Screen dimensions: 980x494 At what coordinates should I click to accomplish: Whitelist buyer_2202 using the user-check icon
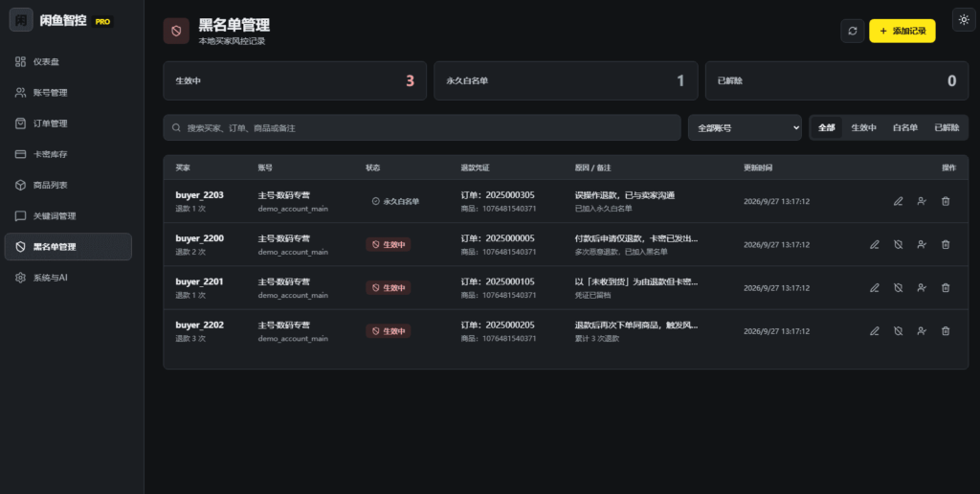coord(922,331)
